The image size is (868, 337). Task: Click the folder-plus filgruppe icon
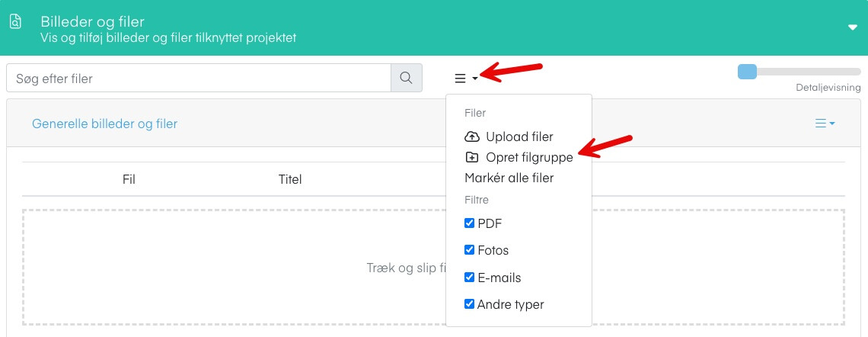tap(471, 157)
